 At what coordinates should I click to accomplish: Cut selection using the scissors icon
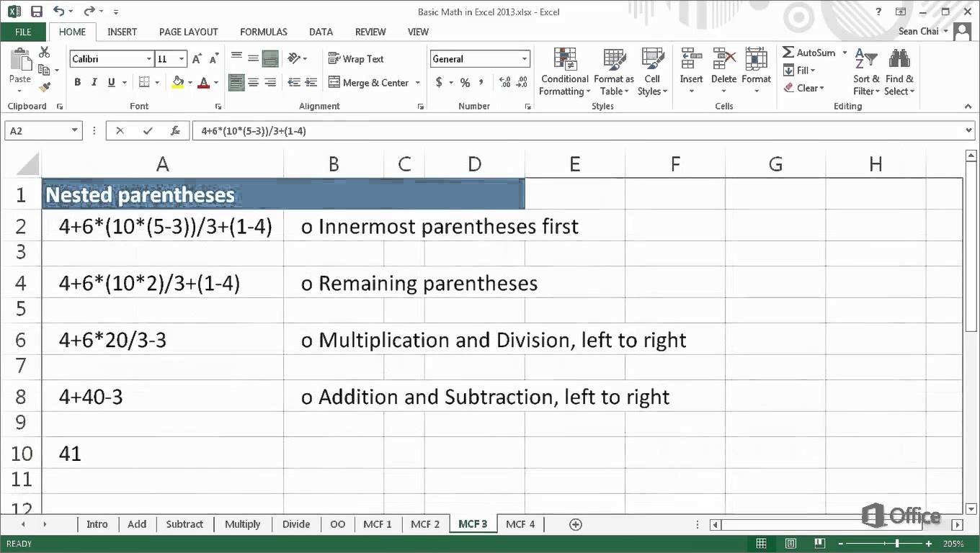coord(44,53)
